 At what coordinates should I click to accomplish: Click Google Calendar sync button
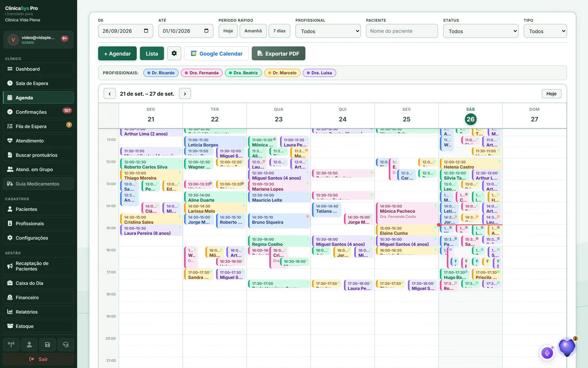click(x=216, y=53)
